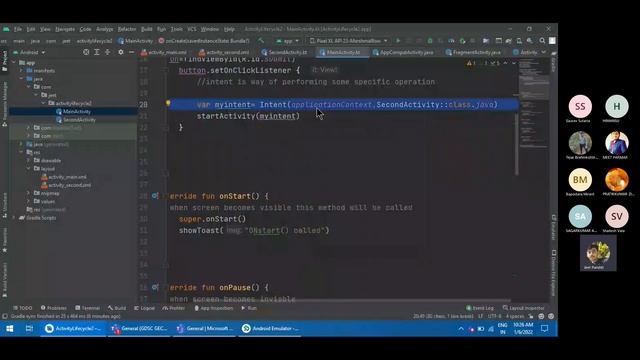Open the Pixel XL device selector dropdown
Viewport: 640px width, 360px height.
(349, 41)
